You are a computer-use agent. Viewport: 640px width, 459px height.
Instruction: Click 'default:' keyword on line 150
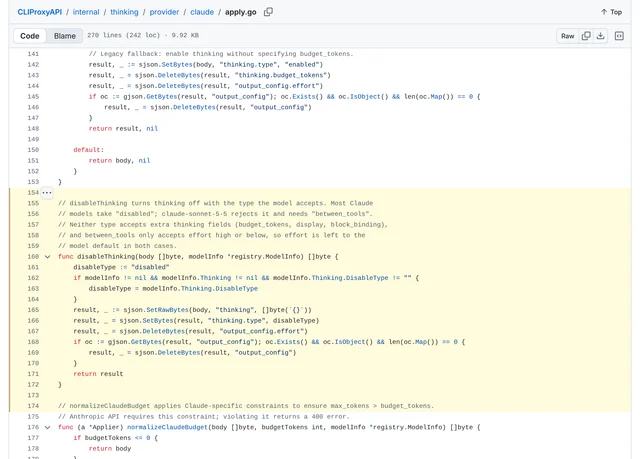89,150
